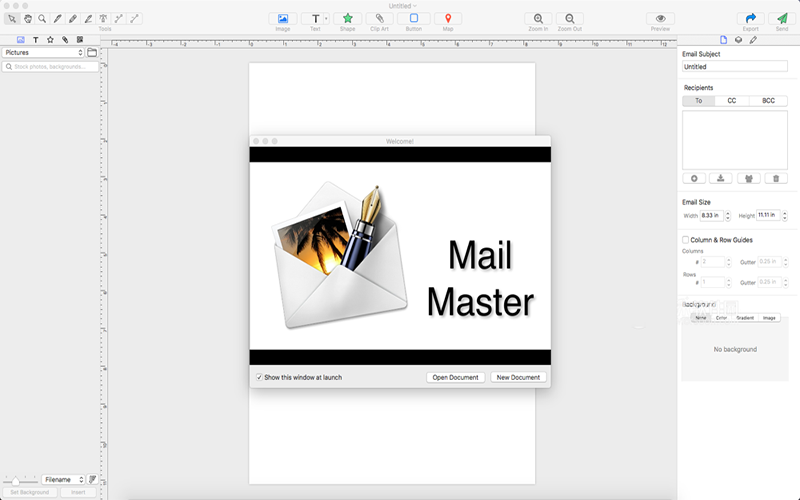
Task: Click the Email Width value field
Action: [x=712, y=215]
